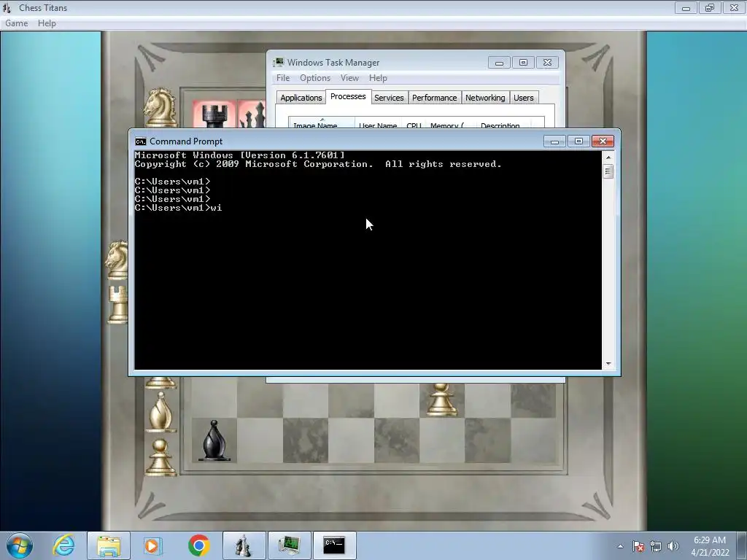Restore down the Chess Titans window

[x=710, y=7]
